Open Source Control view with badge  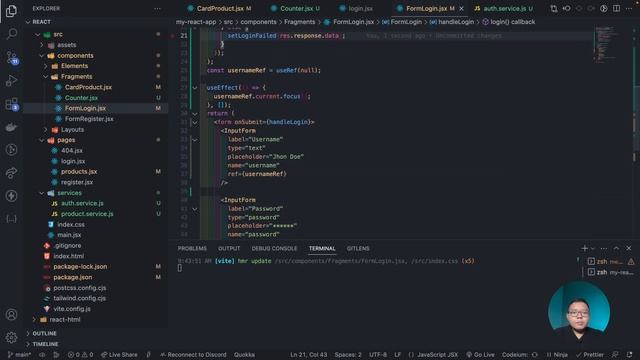pyautogui.click(x=12, y=58)
